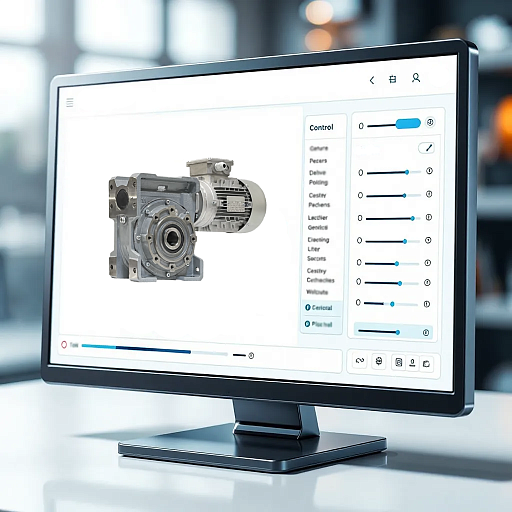The width and height of the screenshot is (512, 512).
Task: Click the download icon in bottom toolbar
Action: tap(413, 363)
